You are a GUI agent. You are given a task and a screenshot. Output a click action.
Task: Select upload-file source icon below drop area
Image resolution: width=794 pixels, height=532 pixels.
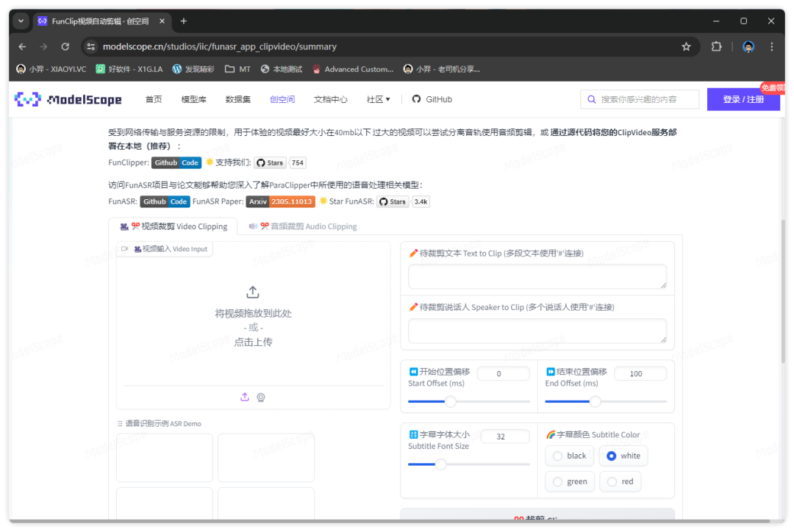point(245,397)
